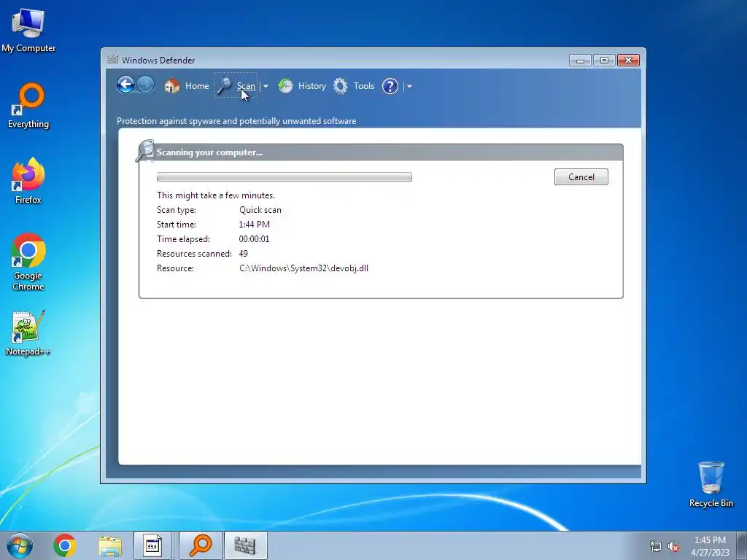Click the greyed Forward arrow button
Viewport: 747px width, 560px height.
point(145,85)
